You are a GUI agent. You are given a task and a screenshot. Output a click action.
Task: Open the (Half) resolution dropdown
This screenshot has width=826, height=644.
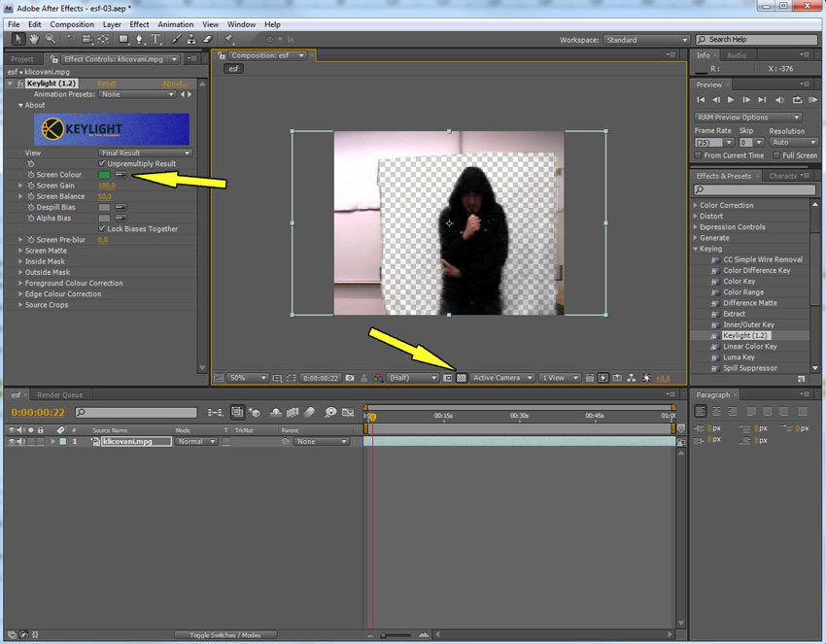point(412,378)
